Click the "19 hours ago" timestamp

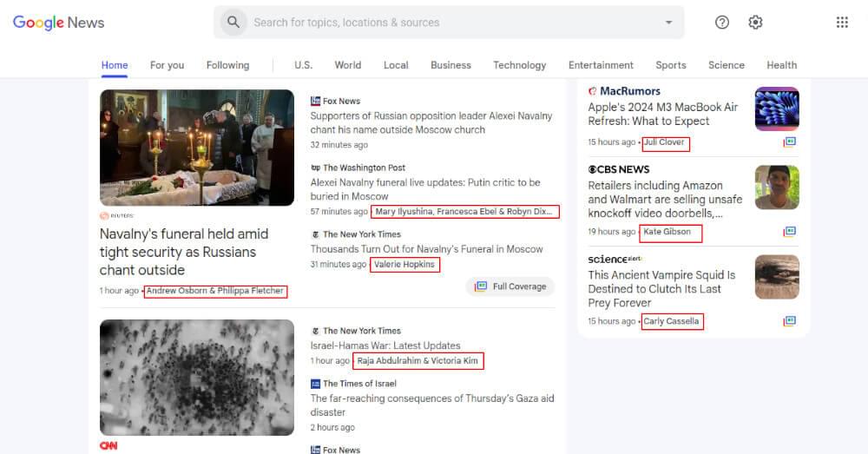point(611,232)
